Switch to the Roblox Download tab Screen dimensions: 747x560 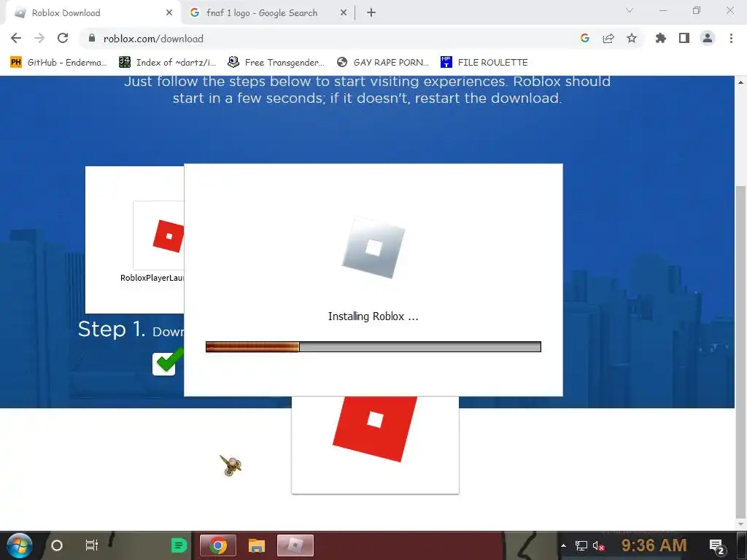[x=93, y=13]
